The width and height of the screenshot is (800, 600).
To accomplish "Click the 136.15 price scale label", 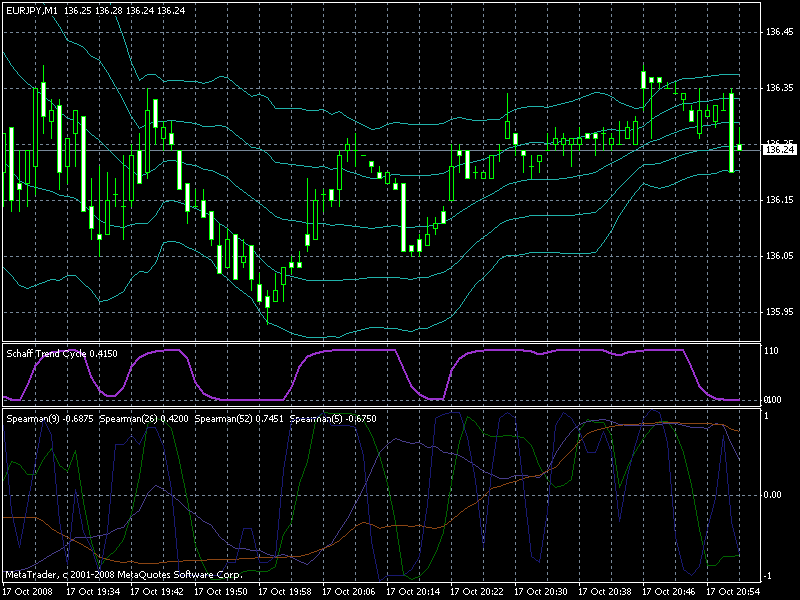I will pyautogui.click(x=780, y=200).
